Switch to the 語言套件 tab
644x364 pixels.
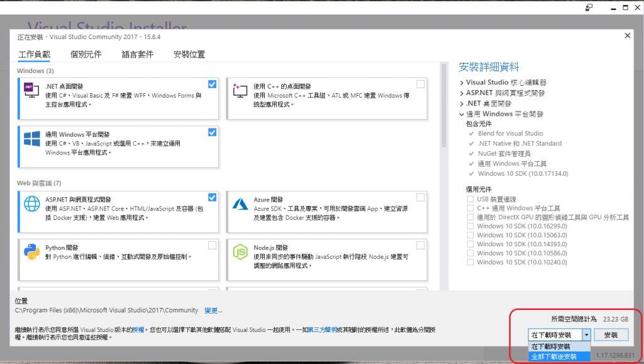tap(138, 54)
